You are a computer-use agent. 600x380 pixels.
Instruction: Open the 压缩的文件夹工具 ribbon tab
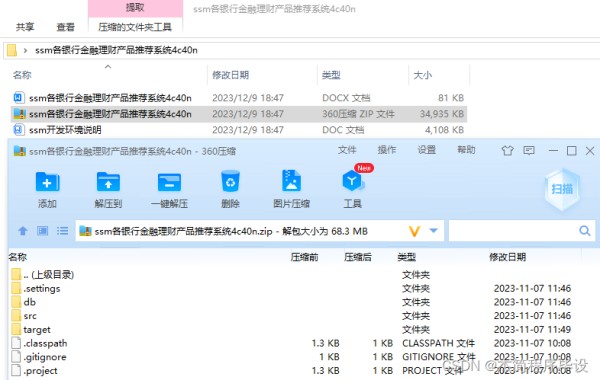click(135, 27)
